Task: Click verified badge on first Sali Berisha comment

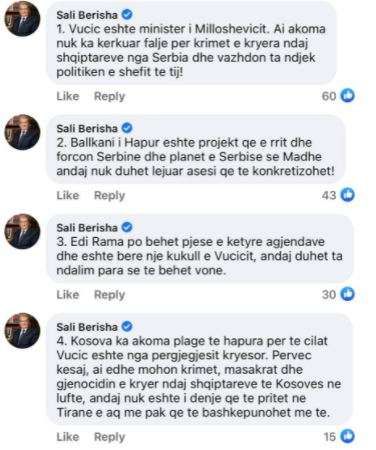Action: [x=127, y=14]
